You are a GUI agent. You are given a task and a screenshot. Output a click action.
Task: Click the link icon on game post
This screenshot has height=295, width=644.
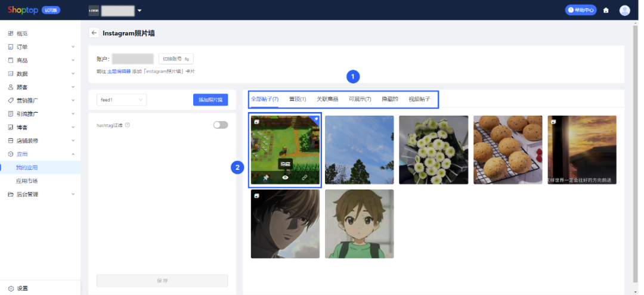point(304,178)
